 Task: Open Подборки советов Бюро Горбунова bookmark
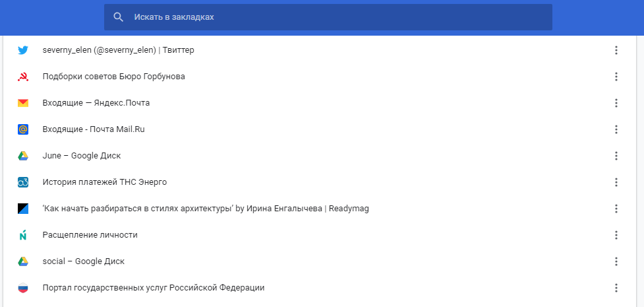click(x=113, y=77)
